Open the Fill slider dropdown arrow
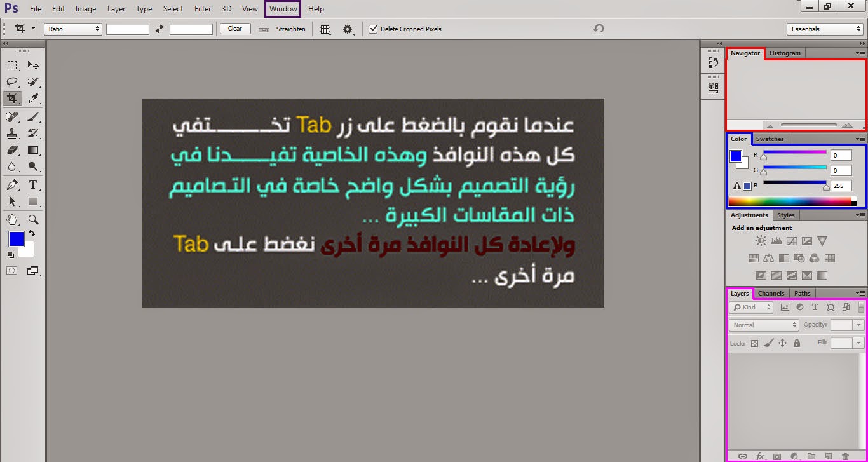Viewport: 868px width, 462px height. pyautogui.click(x=859, y=343)
